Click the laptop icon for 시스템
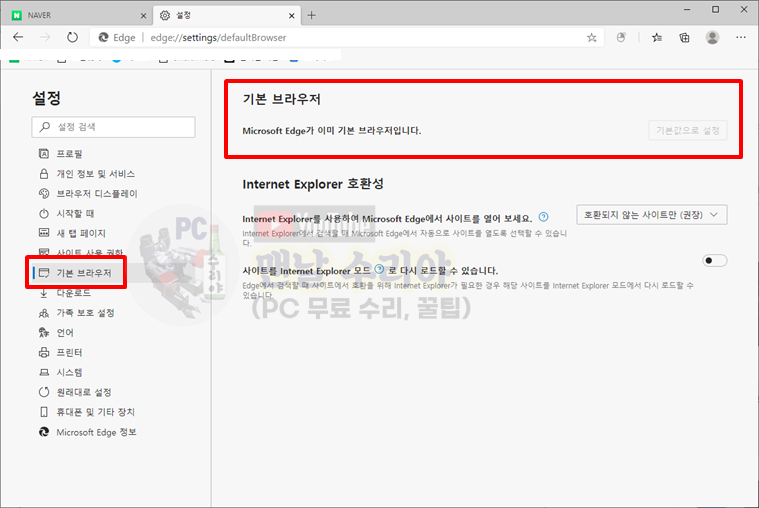759x508 pixels. pyautogui.click(x=44, y=372)
